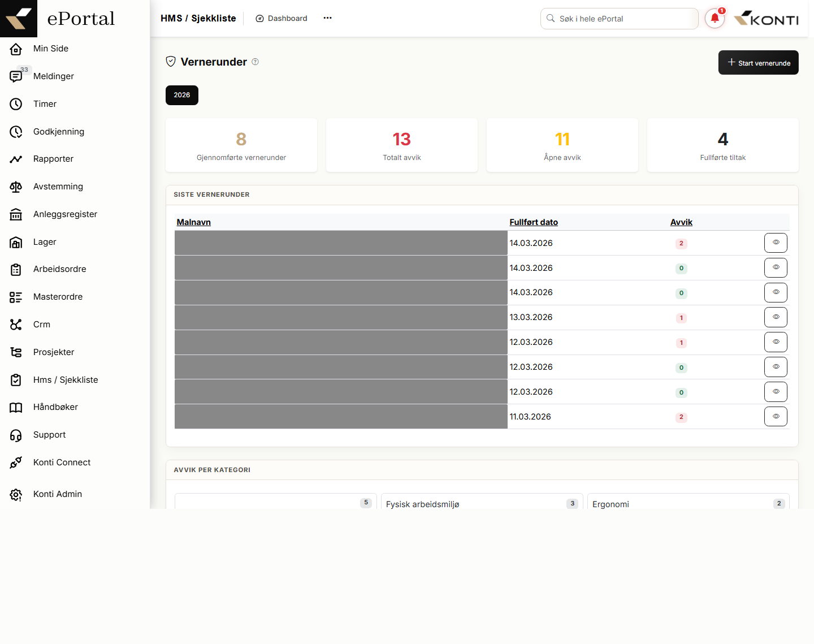Click the Totalt avvik stat card
Image resolution: width=814 pixels, height=644 pixels.
click(402, 145)
